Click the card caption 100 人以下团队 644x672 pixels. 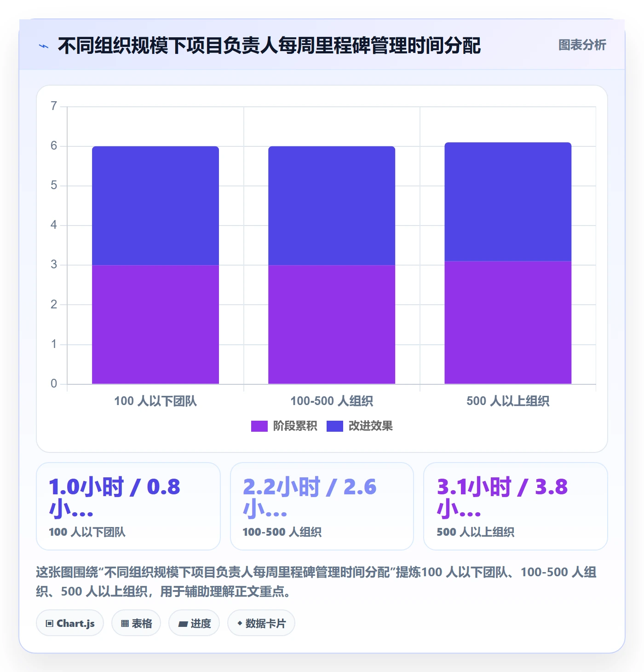(x=87, y=532)
